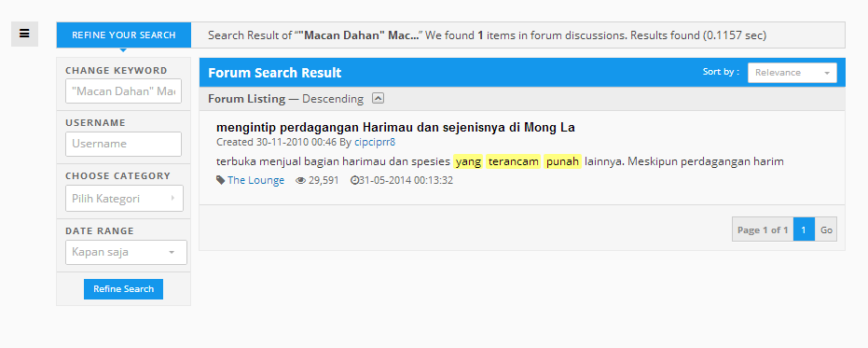Open The Lounge category link
Screen dimensions: 868x348
tap(255, 180)
